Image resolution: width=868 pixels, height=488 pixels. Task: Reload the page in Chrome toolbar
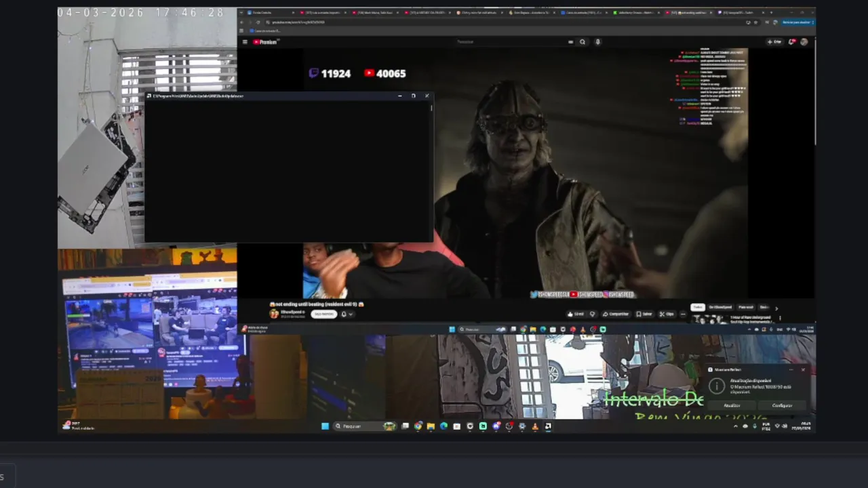coord(258,22)
